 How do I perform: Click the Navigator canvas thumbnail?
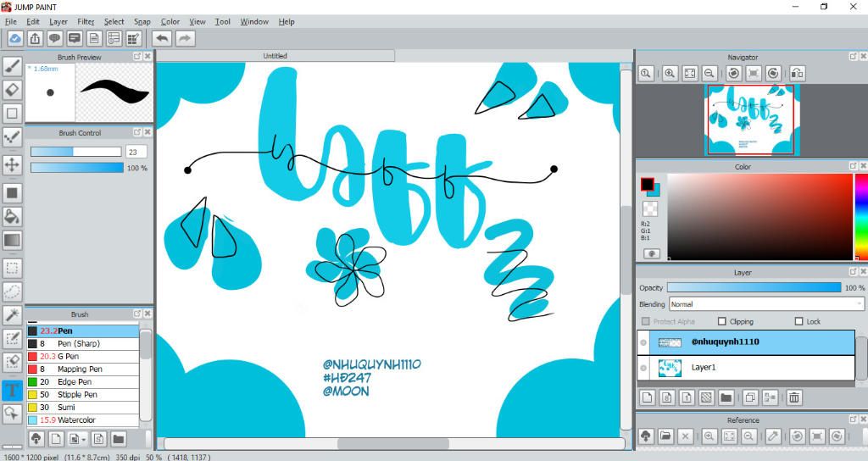coord(752,119)
